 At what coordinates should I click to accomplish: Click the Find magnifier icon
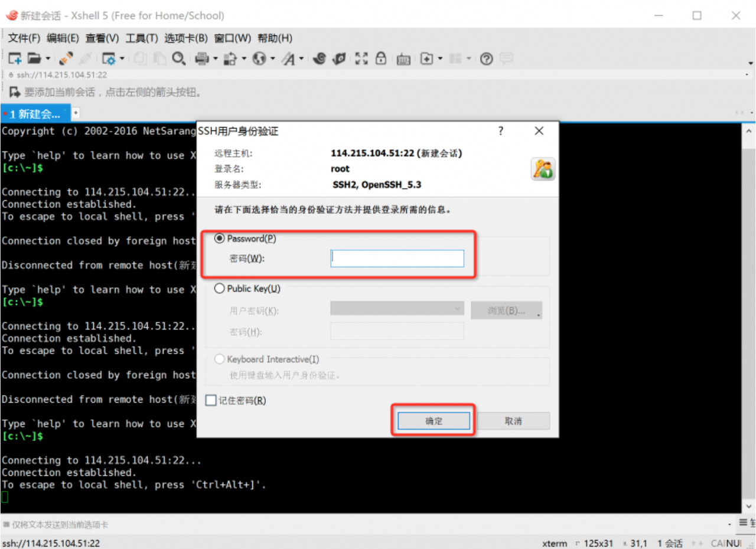pos(179,58)
